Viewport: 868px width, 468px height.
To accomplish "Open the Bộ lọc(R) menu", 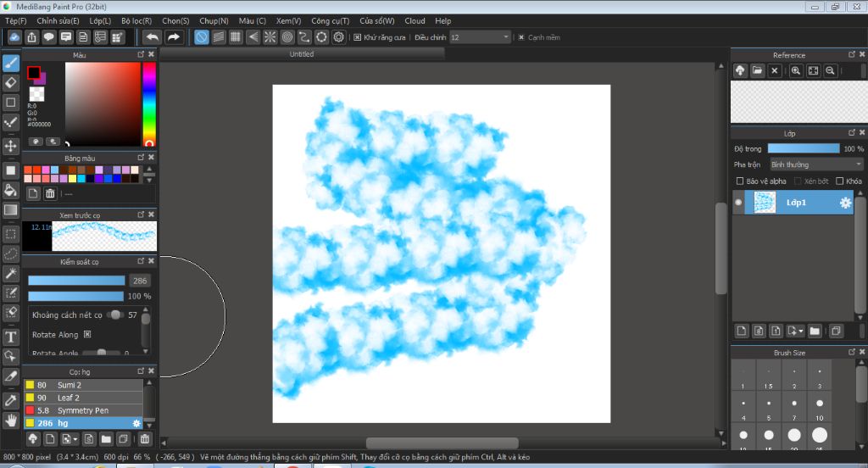I will [136, 20].
